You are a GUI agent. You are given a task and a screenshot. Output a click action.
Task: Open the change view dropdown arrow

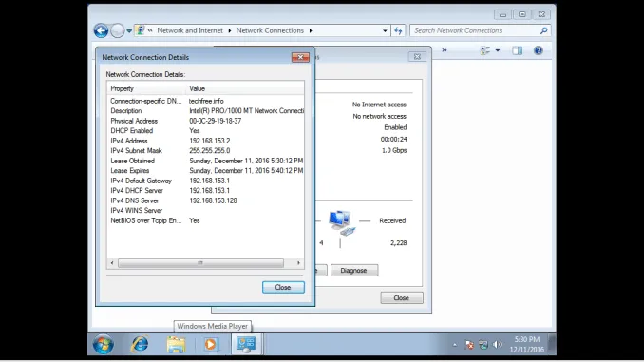click(x=498, y=50)
